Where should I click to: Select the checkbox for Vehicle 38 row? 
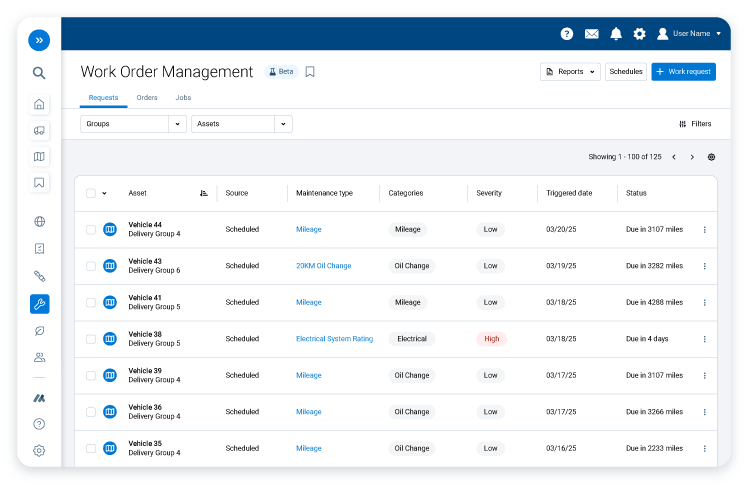[91, 339]
